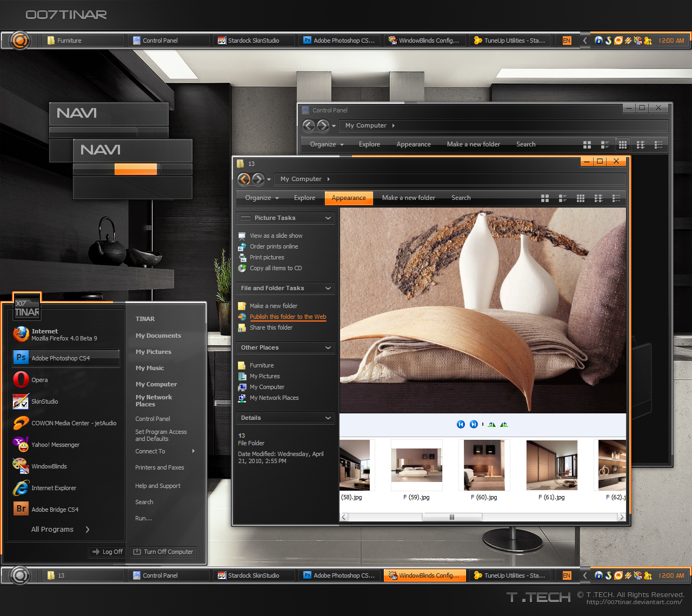Go forward in the 13 folder window
The width and height of the screenshot is (692, 616).
point(258,179)
